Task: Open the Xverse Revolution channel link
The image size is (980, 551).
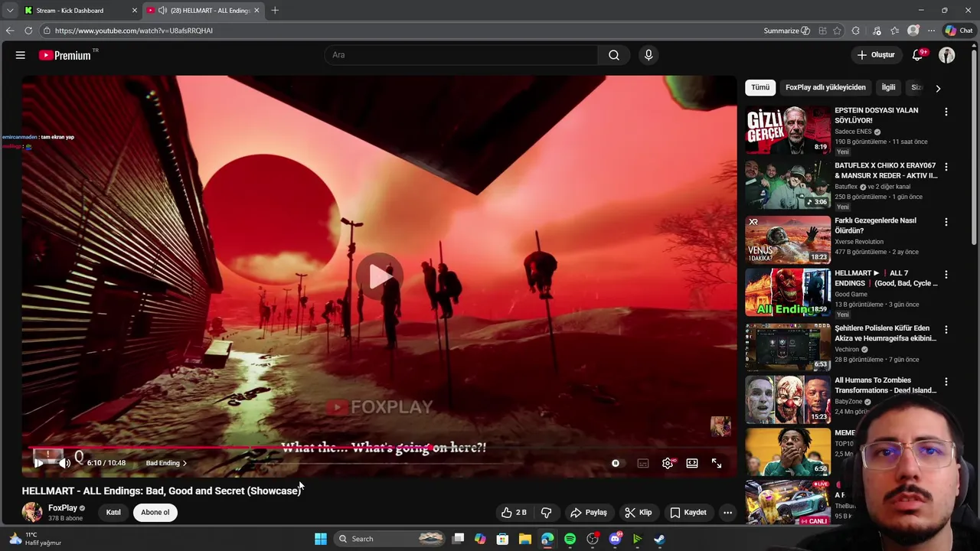Action: click(x=859, y=242)
